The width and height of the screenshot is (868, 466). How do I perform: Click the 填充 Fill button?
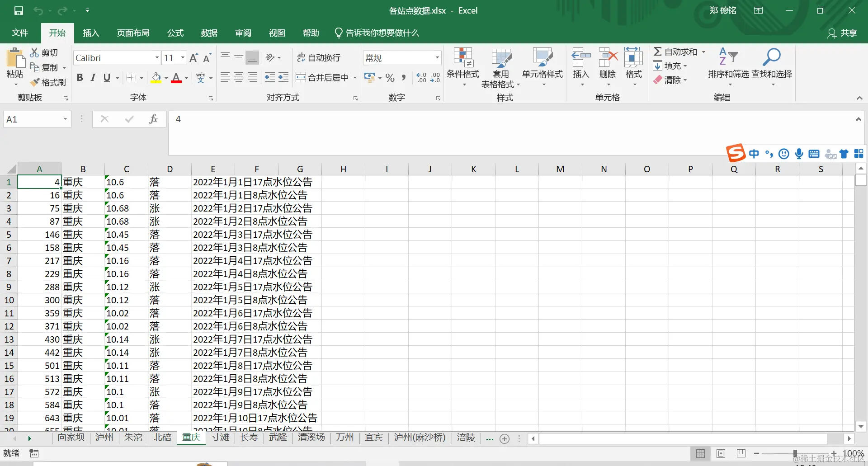(x=670, y=66)
